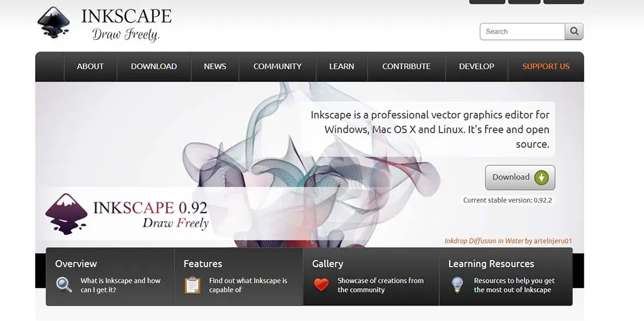644x321 pixels.
Task: Click the red heart icon under Gallery
Action: click(x=321, y=285)
